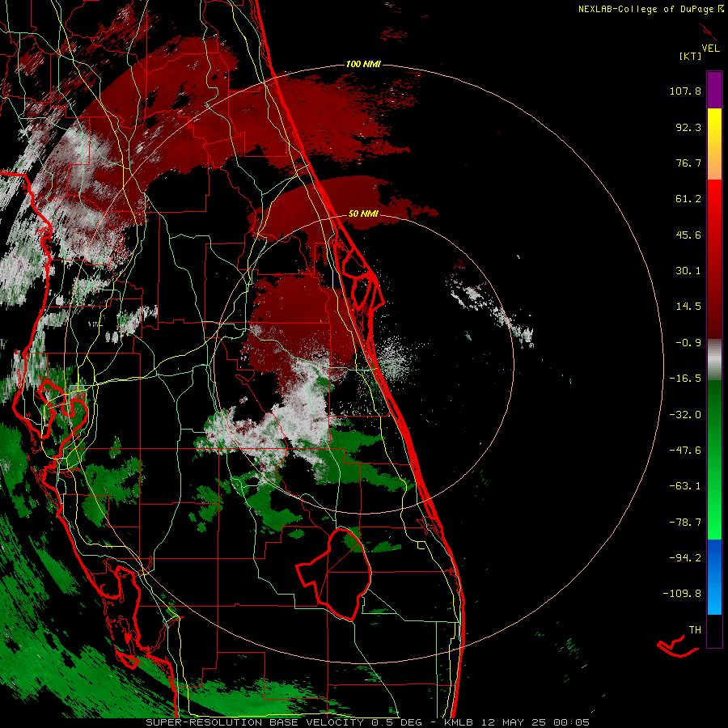This screenshot has width=728, height=728.
Task: Select the -78.7 value on velocity scale
Action: pyautogui.click(x=685, y=523)
